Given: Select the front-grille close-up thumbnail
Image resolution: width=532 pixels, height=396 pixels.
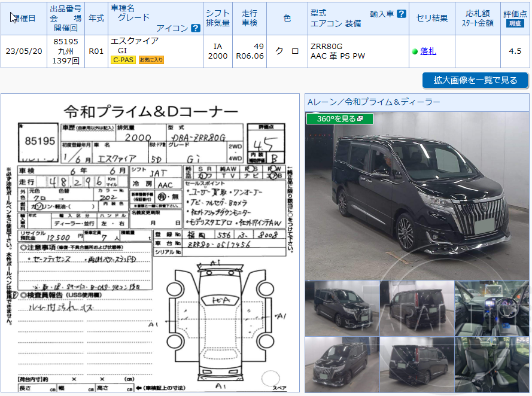Looking at the screenshot, I should (x=340, y=364).
